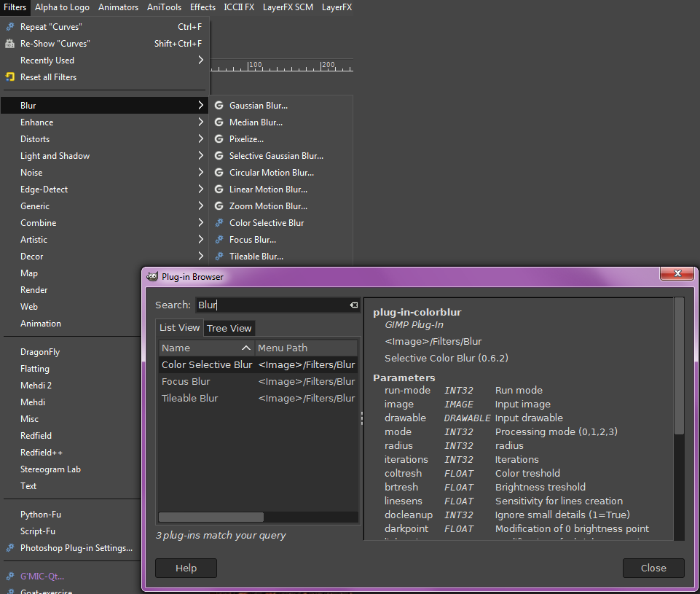The width and height of the screenshot is (700, 594).
Task: Open the Animators menu
Action: point(118,7)
